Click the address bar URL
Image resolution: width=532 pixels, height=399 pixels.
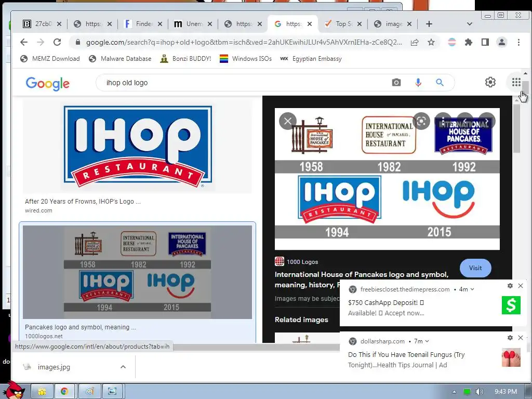point(244,43)
